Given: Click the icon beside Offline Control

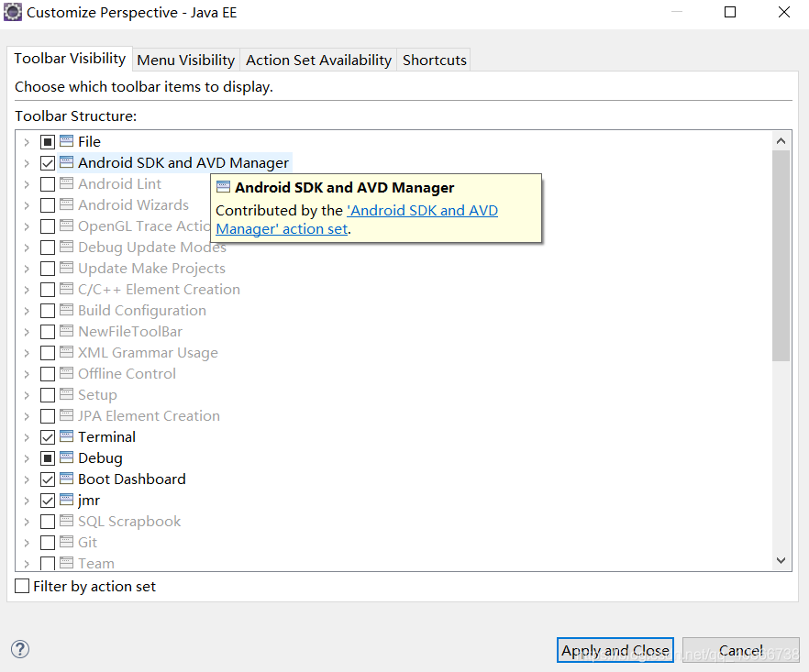Looking at the screenshot, I should tap(67, 373).
